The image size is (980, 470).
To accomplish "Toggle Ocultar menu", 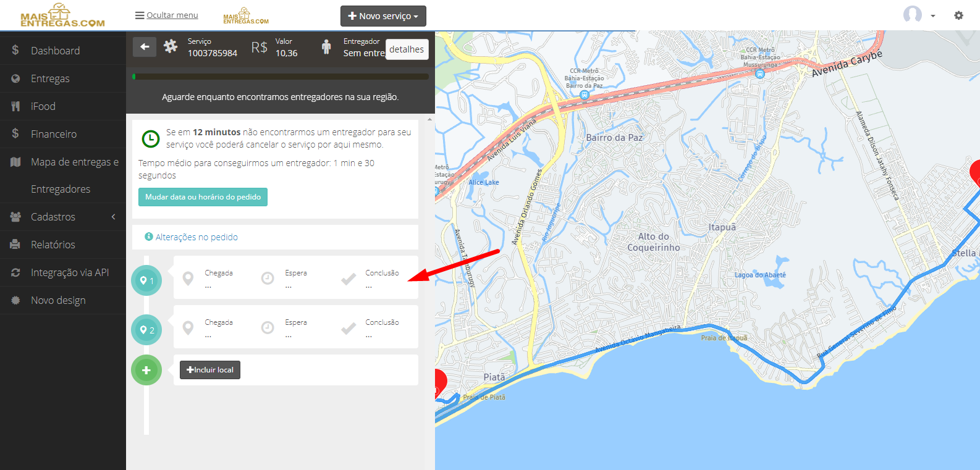I will click(167, 15).
